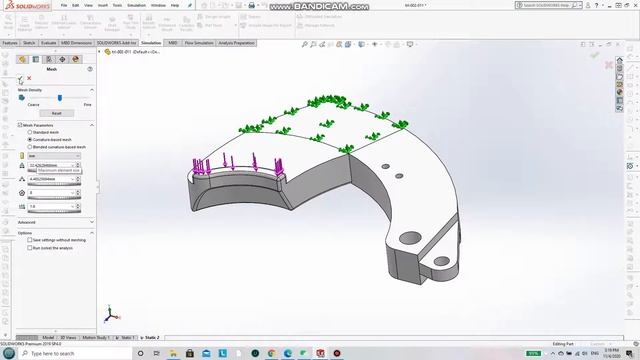640x360 pixels.
Task: Click the Print icon in title bar
Action: [252, 5]
